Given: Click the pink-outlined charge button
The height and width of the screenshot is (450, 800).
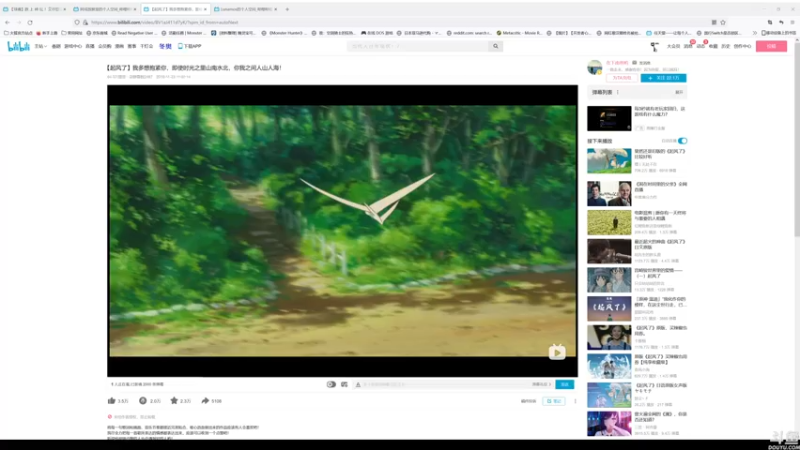Looking at the screenshot, I should click(622, 78).
